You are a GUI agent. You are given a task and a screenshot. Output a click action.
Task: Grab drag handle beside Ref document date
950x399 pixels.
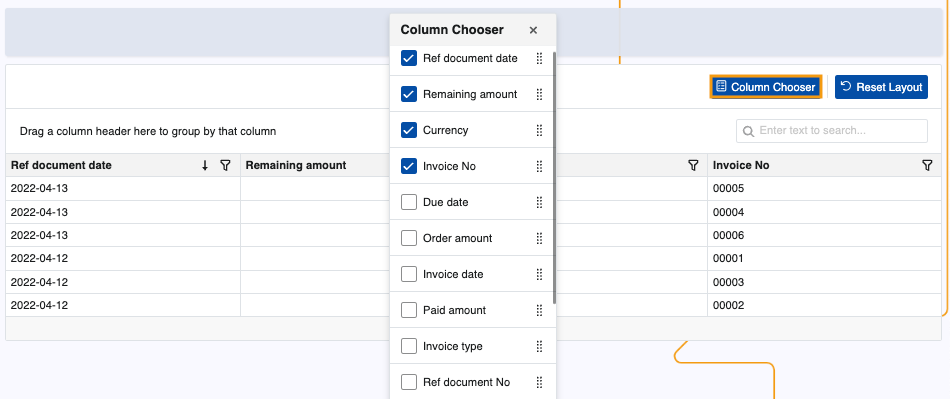coord(539,59)
